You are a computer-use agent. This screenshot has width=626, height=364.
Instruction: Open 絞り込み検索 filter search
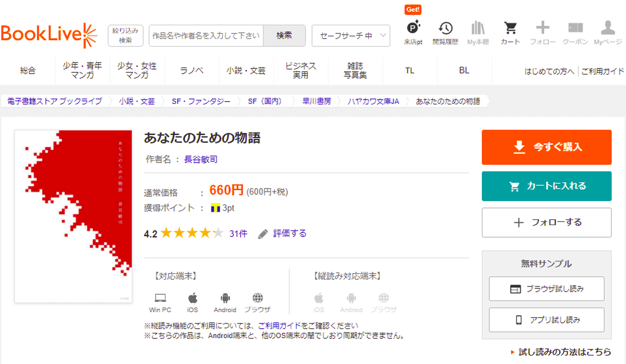(125, 36)
